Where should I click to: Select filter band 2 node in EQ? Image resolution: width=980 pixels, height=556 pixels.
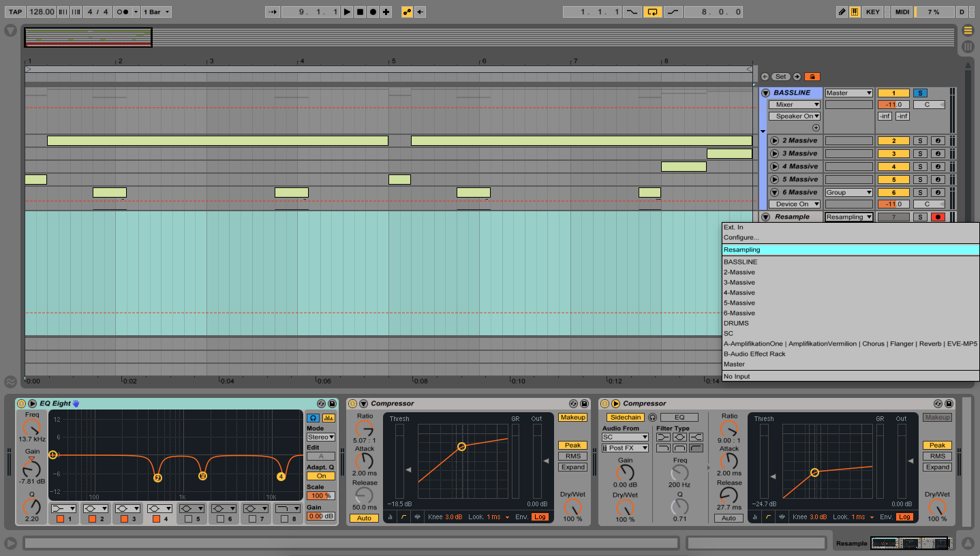[157, 478]
